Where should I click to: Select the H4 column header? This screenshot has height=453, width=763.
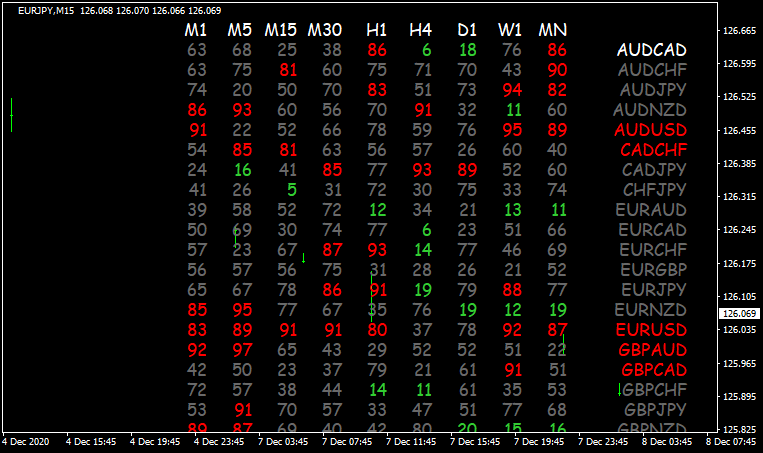pos(421,31)
